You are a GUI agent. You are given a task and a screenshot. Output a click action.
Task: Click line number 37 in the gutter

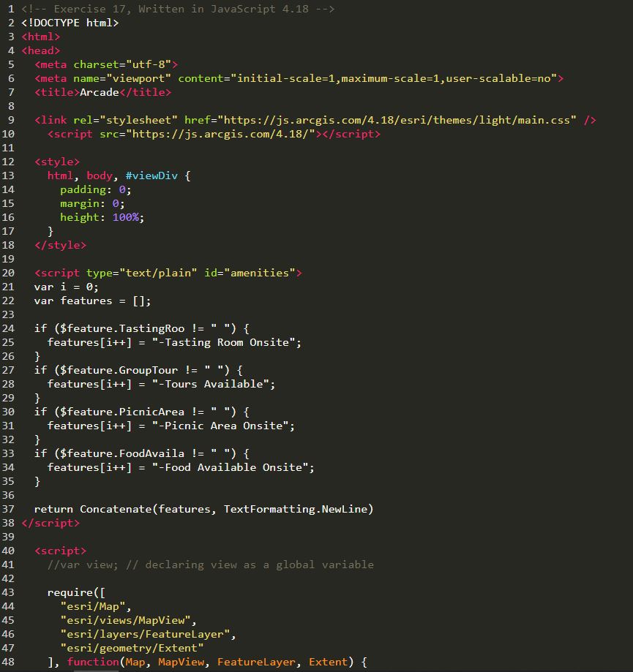[8, 509]
